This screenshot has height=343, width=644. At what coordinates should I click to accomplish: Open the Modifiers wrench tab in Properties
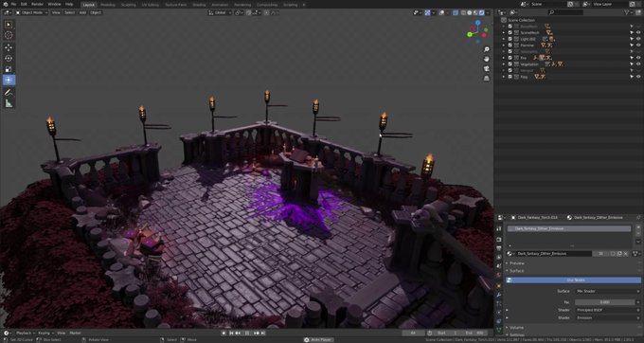[499, 295]
